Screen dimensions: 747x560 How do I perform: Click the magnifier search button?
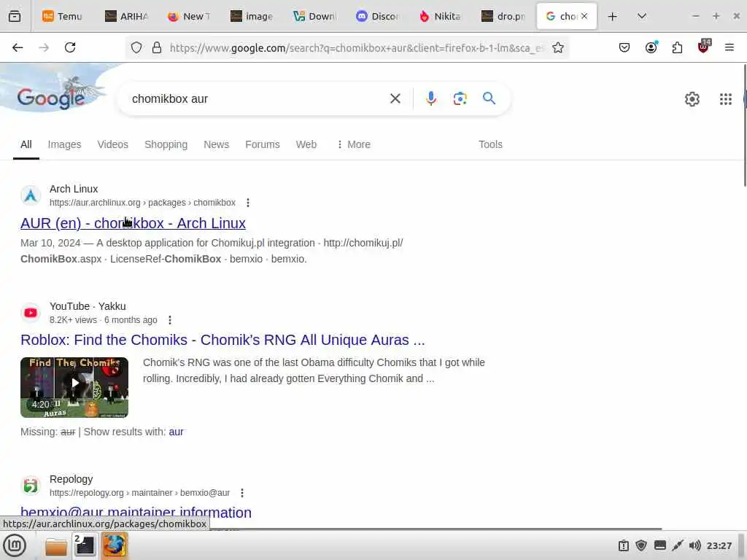(x=489, y=98)
